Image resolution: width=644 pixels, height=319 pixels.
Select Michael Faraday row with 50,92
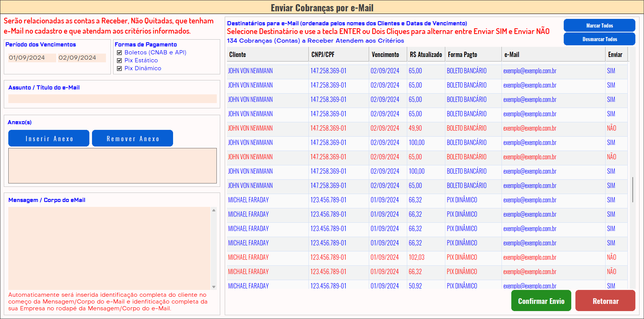point(427,285)
